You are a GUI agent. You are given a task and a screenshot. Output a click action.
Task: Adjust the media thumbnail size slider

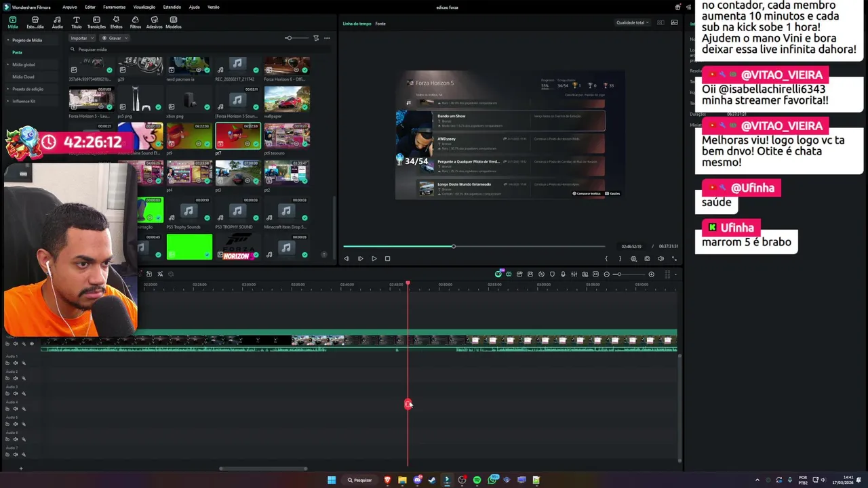point(288,38)
